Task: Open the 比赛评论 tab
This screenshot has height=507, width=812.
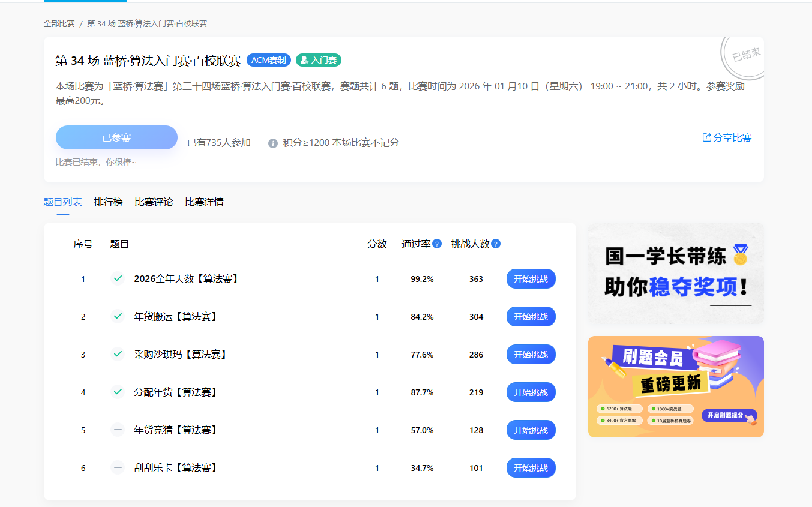Action: click(x=154, y=202)
